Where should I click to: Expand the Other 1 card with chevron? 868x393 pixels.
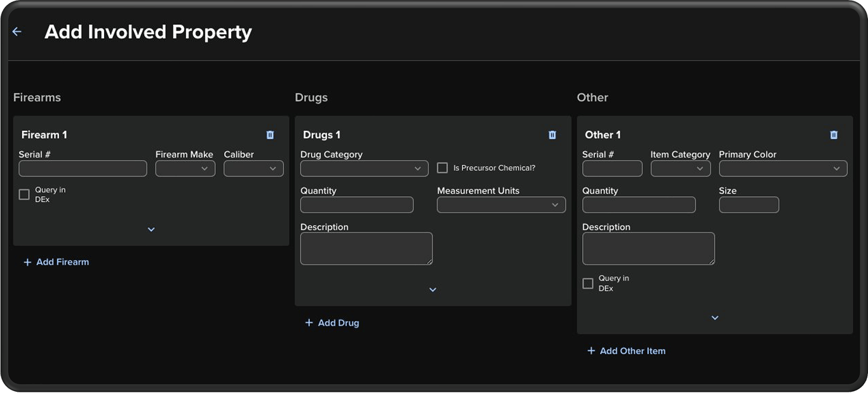click(715, 317)
